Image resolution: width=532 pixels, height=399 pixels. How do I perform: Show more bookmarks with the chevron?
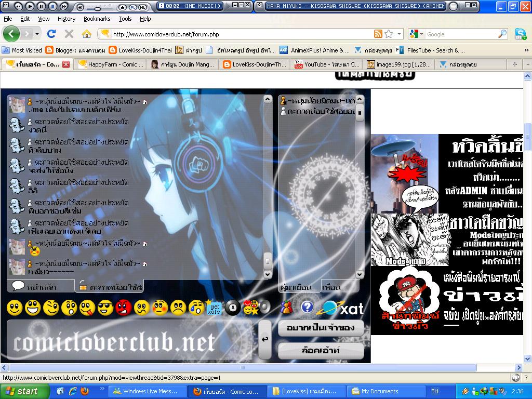tap(526, 50)
